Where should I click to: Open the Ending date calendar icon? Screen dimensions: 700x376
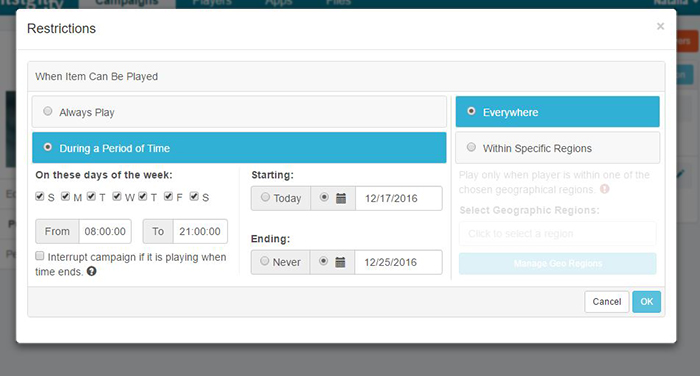pyautogui.click(x=340, y=262)
